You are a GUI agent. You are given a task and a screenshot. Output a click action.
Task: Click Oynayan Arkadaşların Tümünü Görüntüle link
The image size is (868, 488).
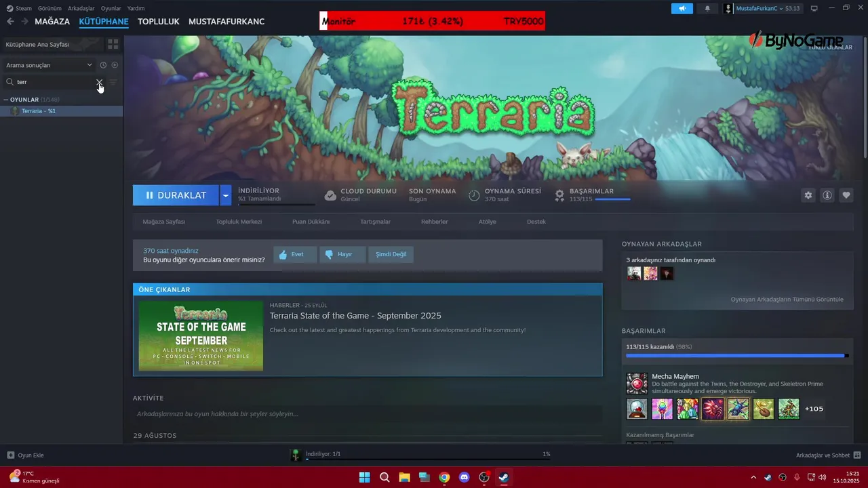click(x=787, y=299)
